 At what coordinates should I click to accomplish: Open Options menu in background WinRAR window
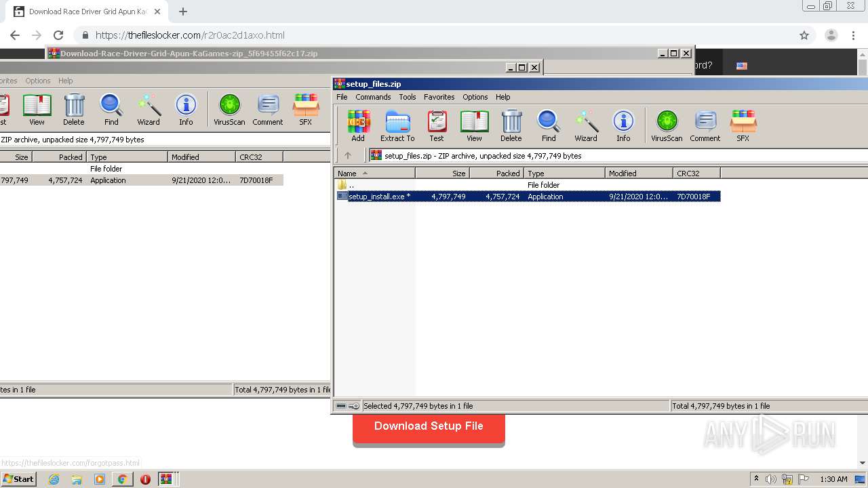click(38, 81)
